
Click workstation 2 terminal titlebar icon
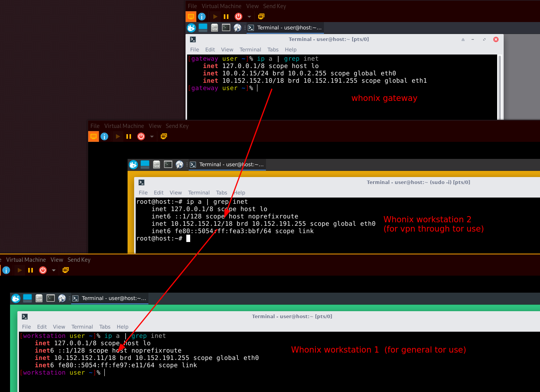pyautogui.click(x=141, y=182)
